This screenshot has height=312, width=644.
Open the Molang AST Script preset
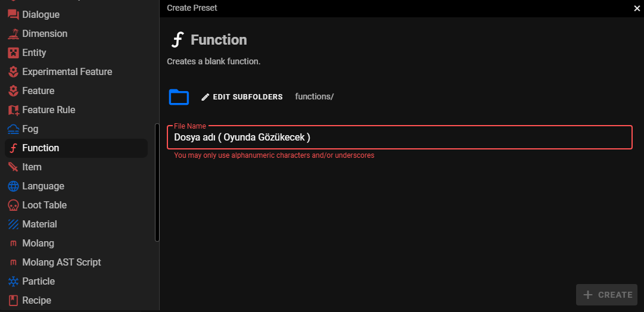click(x=61, y=263)
